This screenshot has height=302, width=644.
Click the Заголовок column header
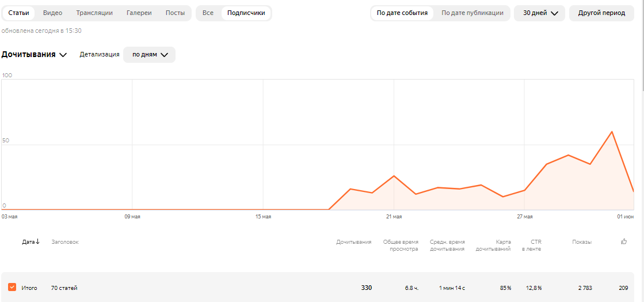click(x=65, y=242)
